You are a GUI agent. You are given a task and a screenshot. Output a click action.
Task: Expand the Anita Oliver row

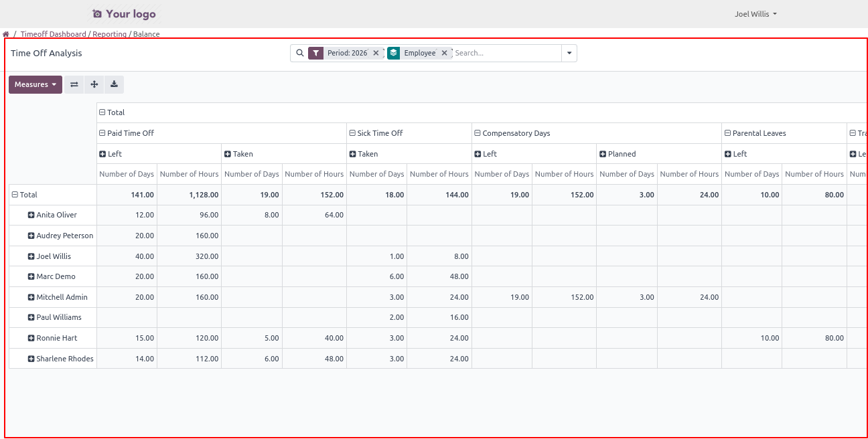(x=31, y=215)
